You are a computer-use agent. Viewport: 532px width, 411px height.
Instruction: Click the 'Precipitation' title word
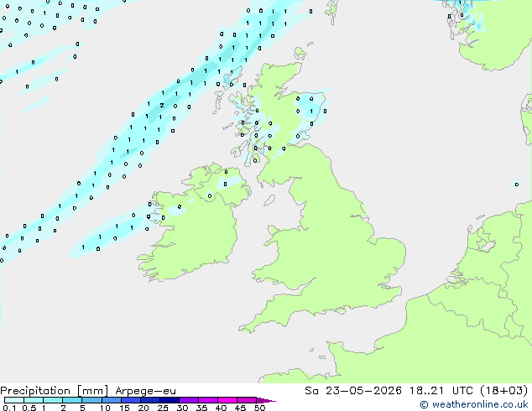pyautogui.click(x=35, y=391)
